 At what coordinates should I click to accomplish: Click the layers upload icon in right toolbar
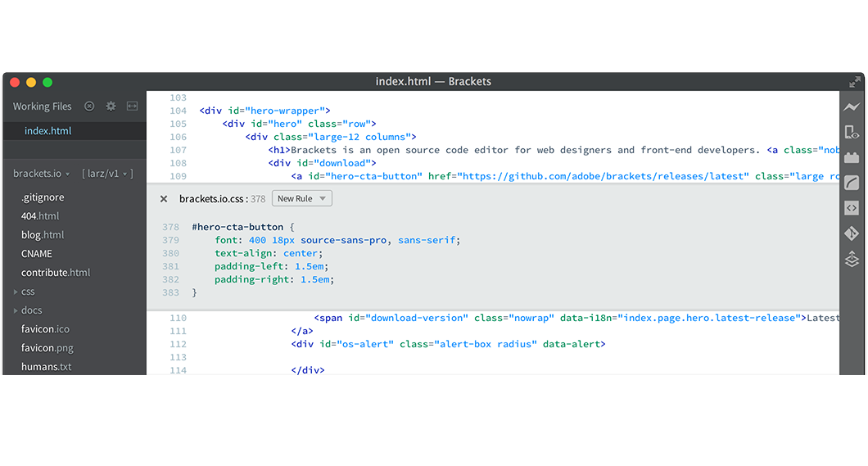852,259
